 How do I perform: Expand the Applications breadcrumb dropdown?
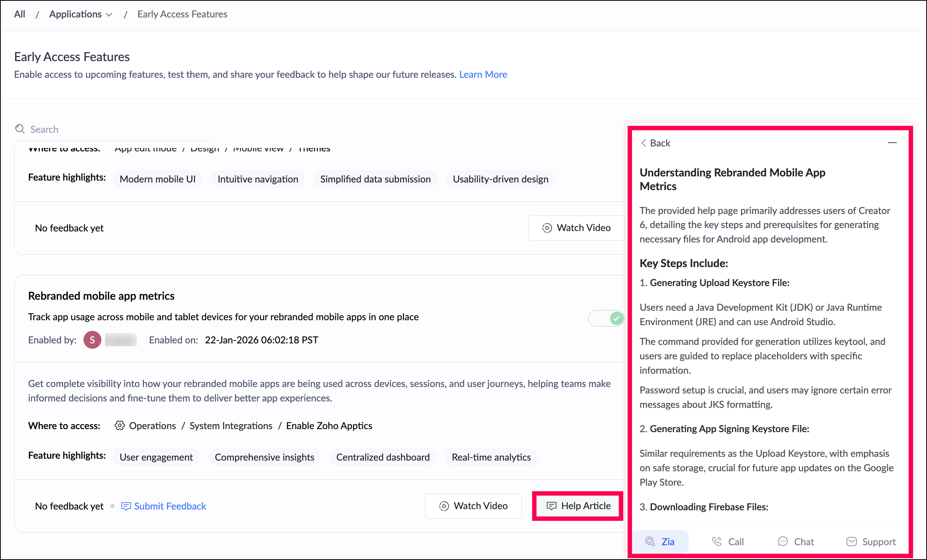coord(109,14)
